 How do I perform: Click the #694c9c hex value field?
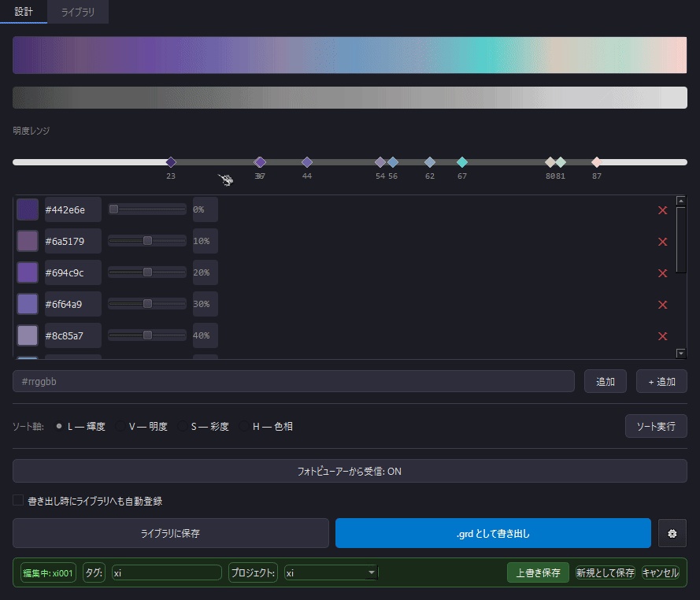72,272
